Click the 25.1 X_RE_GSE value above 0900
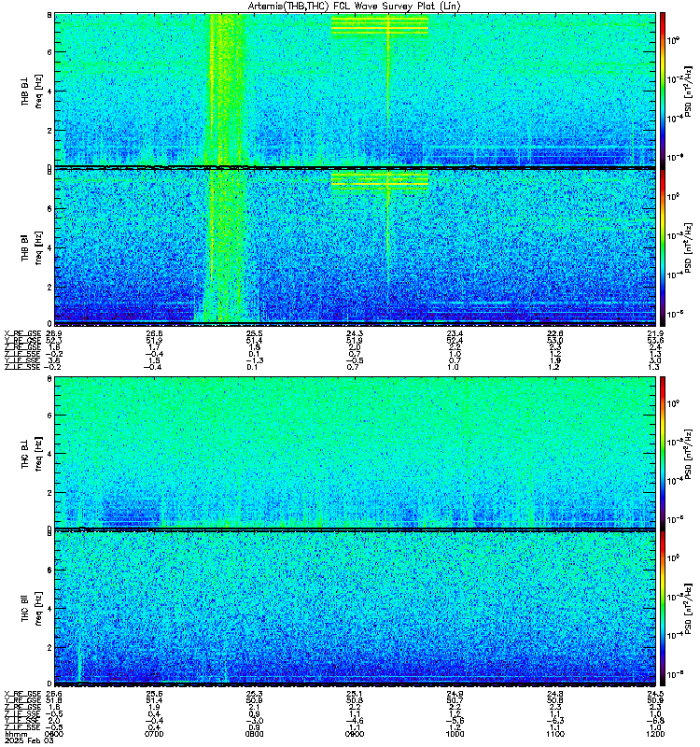 point(355,694)
